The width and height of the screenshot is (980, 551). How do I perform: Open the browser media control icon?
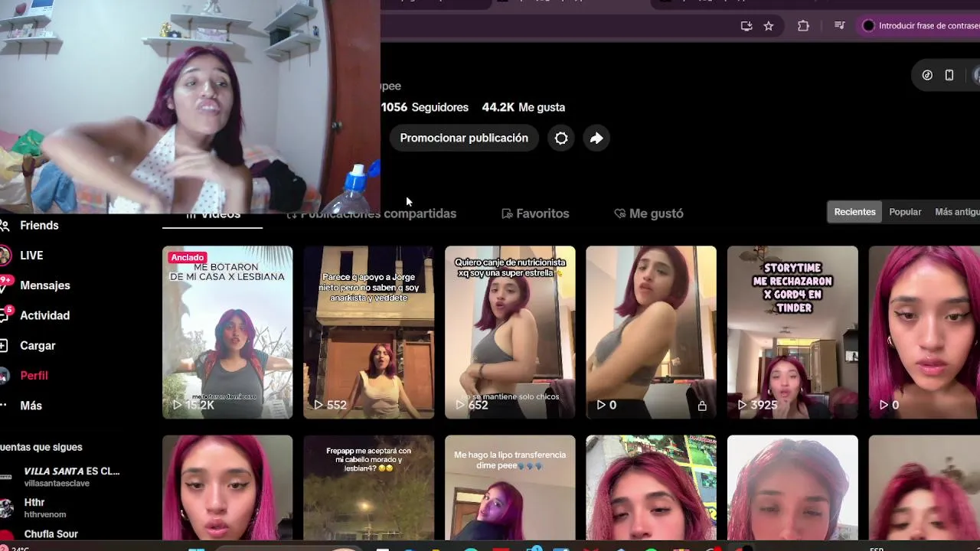pyautogui.click(x=840, y=26)
